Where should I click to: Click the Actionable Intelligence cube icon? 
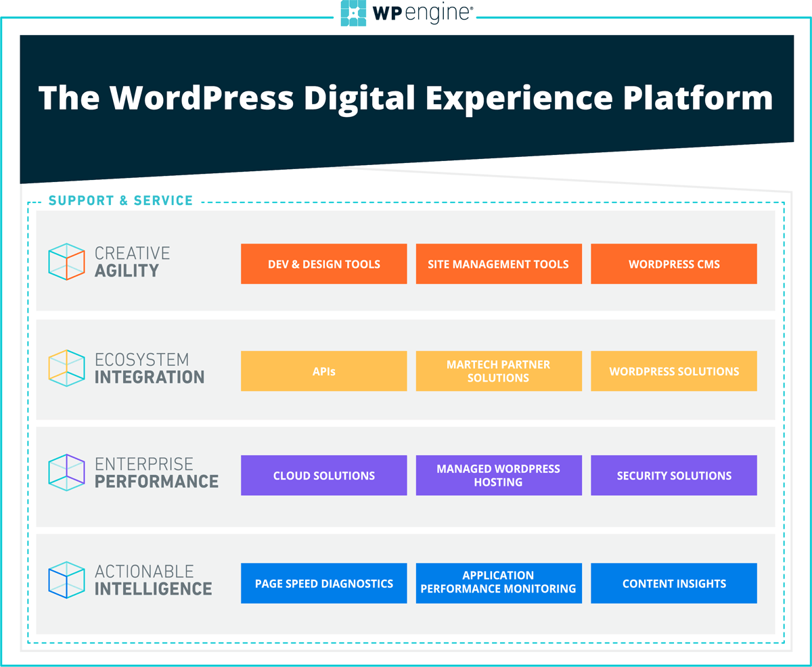(66, 580)
